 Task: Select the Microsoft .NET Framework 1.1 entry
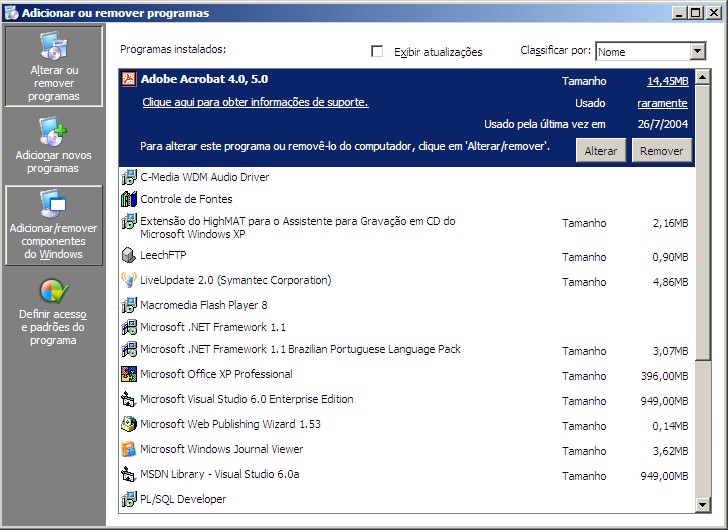pyautogui.click(x=407, y=327)
